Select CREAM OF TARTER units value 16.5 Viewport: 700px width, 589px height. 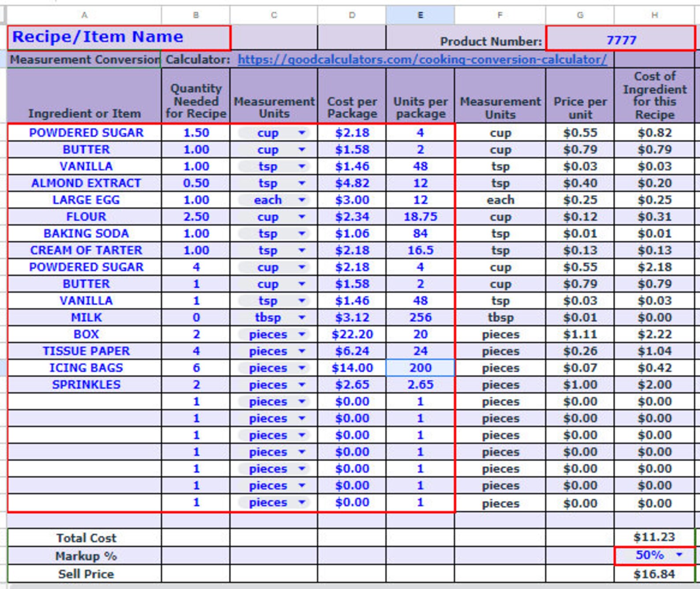420,250
